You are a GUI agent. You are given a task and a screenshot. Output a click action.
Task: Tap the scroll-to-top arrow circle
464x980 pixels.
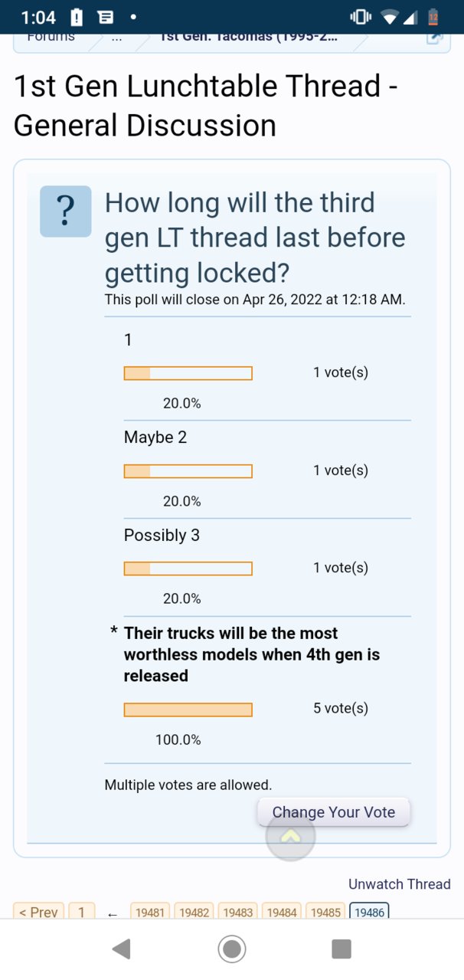click(x=290, y=836)
